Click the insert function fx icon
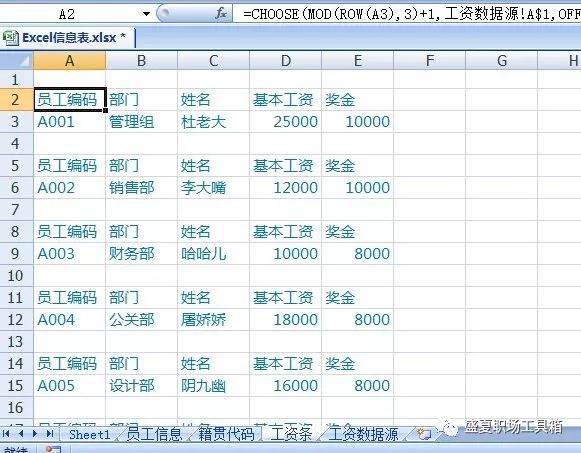 tap(221, 14)
